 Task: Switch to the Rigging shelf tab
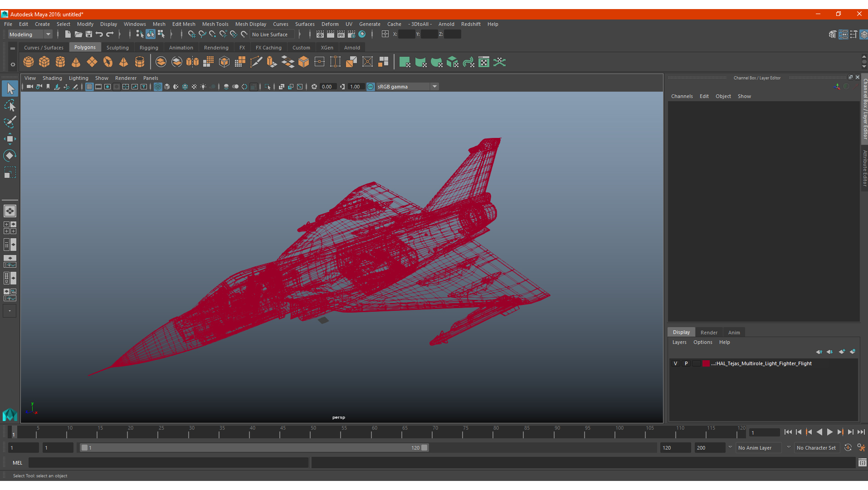(x=149, y=48)
